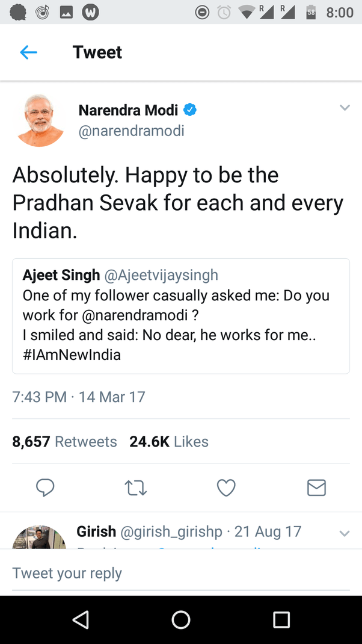Open Girish's username in the reply
362x644 pixels.
tap(96, 532)
